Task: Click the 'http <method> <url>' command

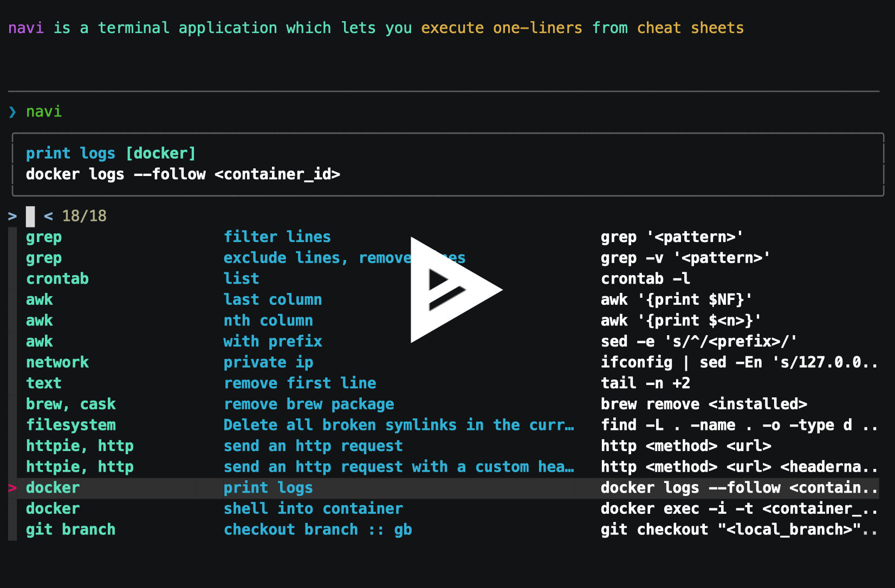Action: [x=686, y=446]
